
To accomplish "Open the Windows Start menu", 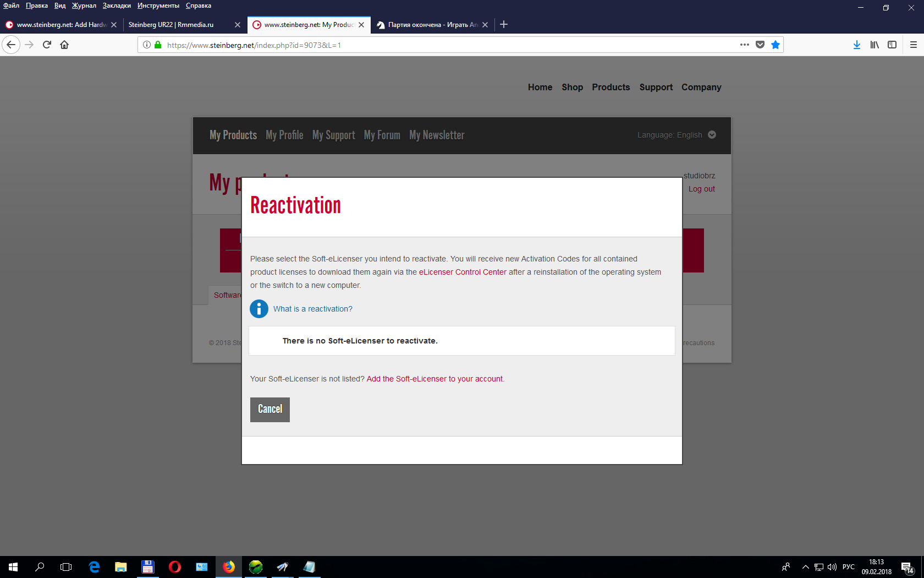I will [13, 567].
